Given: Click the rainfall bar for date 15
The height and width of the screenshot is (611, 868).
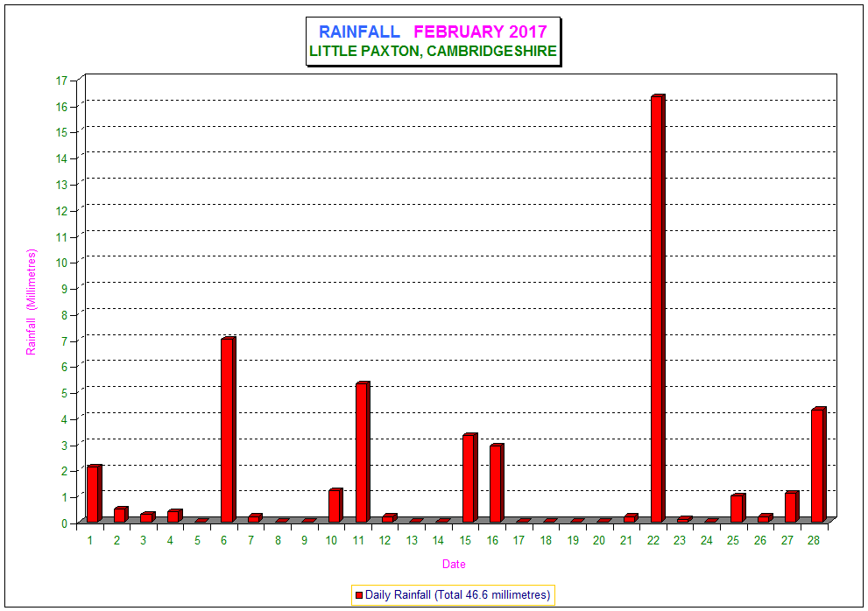Looking at the screenshot, I should 470,478.
